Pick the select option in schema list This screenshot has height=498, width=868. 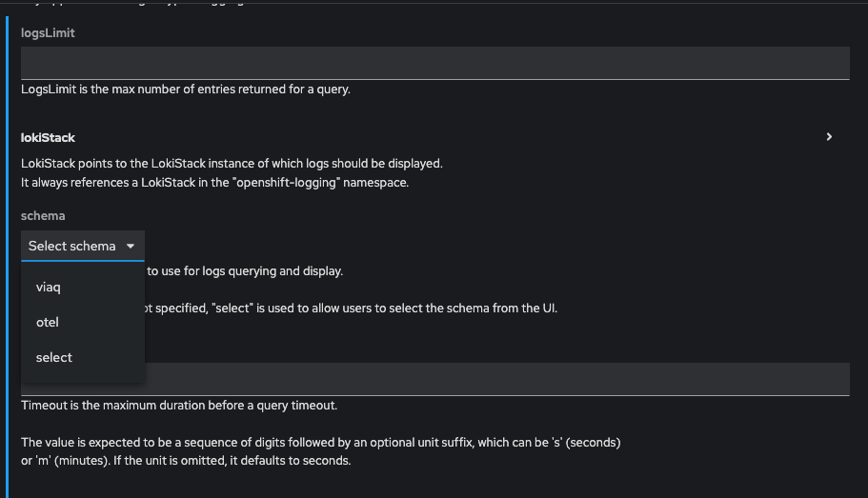click(54, 357)
